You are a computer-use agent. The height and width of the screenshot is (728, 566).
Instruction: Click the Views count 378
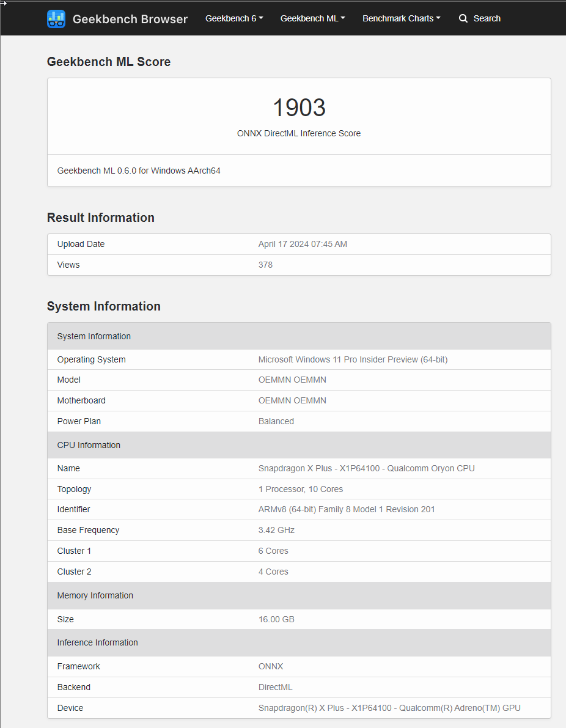(265, 265)
